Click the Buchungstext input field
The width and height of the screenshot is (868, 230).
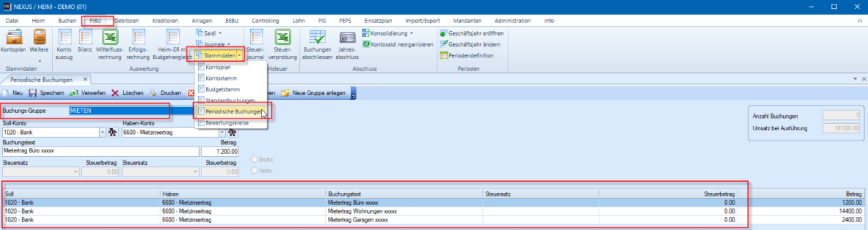click(101, 151)
